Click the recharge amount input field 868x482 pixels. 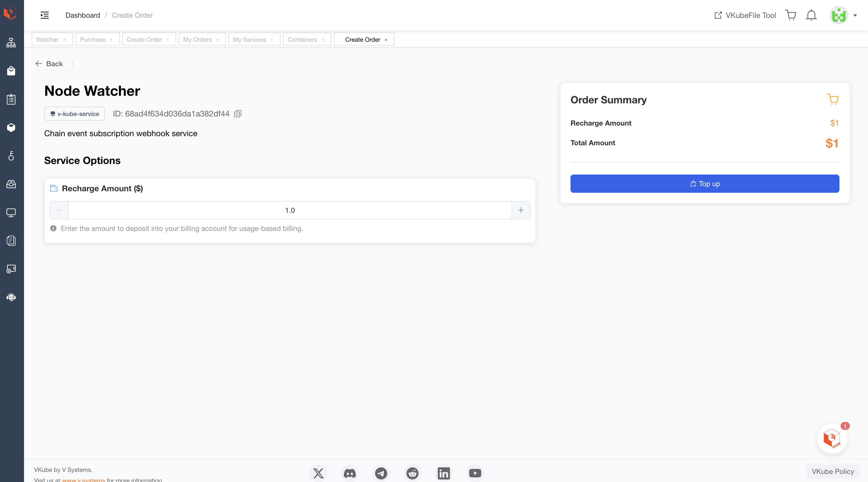click(x=289, y=210)
